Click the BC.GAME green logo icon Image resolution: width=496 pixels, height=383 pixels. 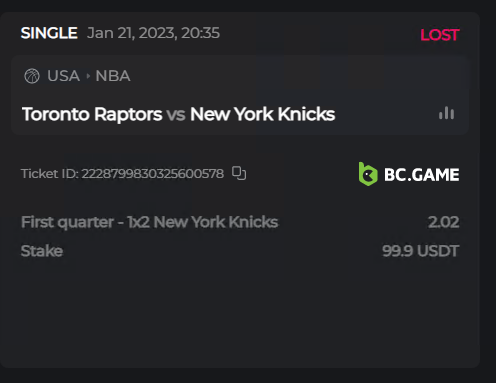368,174
